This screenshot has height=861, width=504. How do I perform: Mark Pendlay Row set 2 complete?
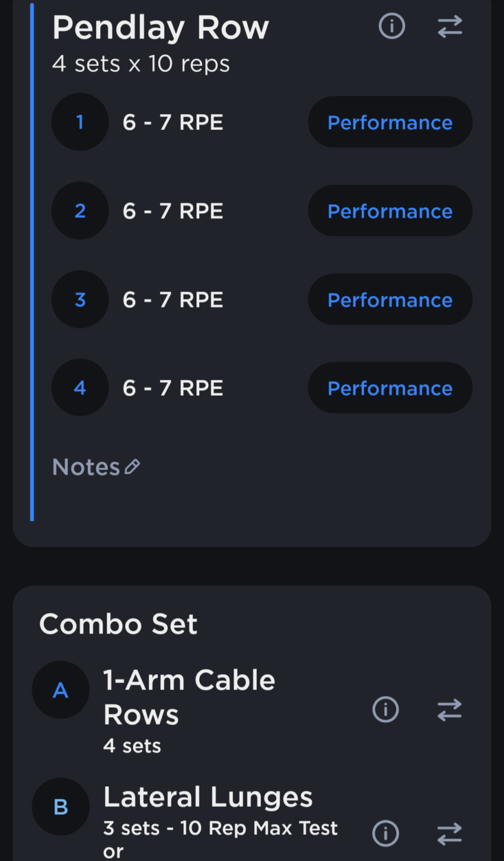point(80,211)
